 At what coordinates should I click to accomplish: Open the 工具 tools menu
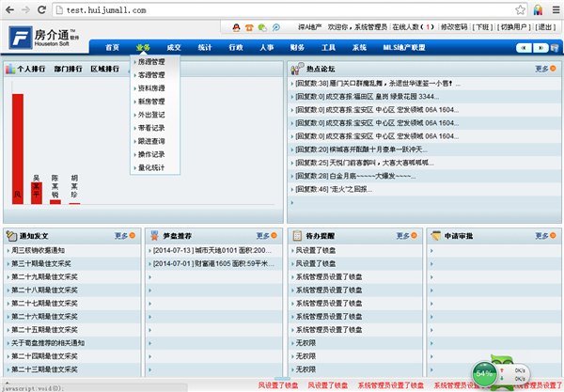328,47
